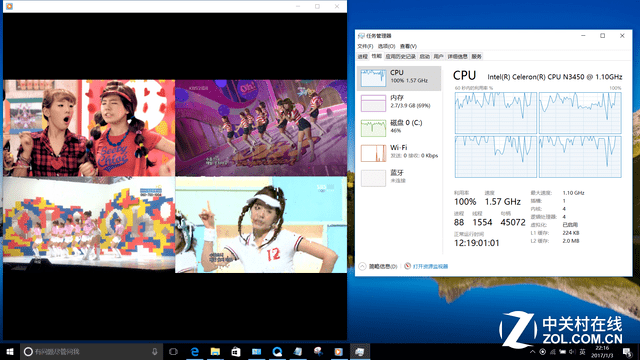640x360 pixels.
Task: Click the microphone icon in search box
Action: (155, 351)
